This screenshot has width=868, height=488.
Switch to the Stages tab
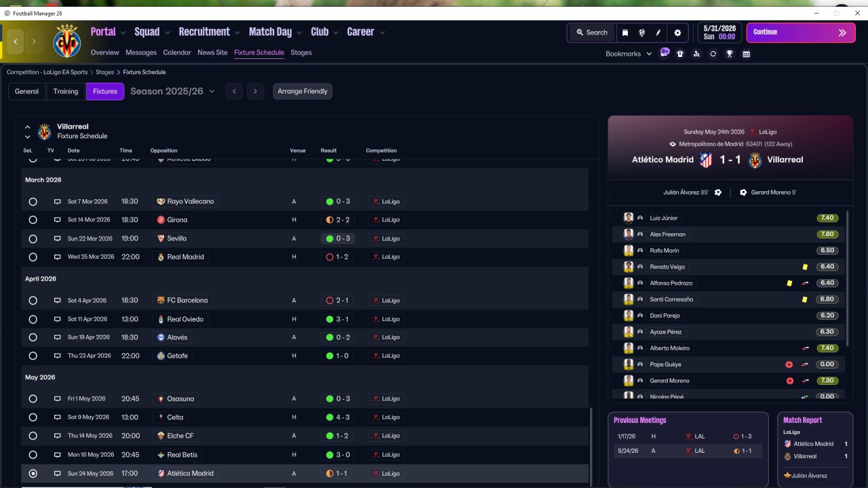[x=301, y=52]
